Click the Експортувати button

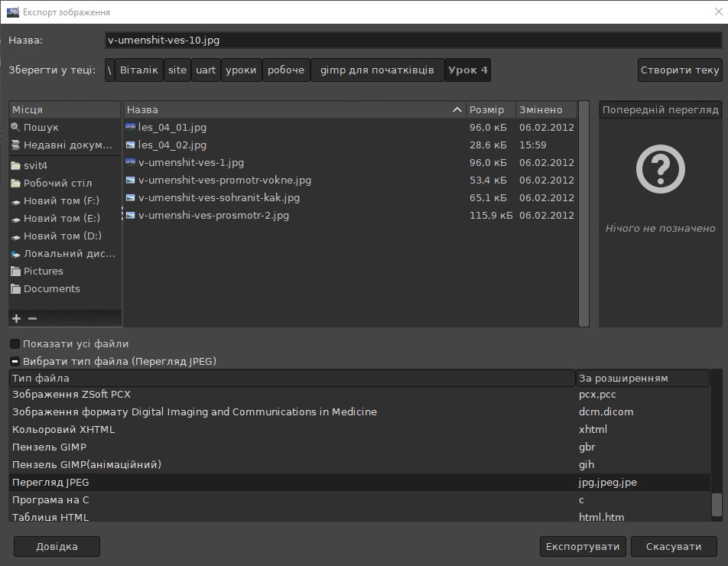click(x=583, y=547)
